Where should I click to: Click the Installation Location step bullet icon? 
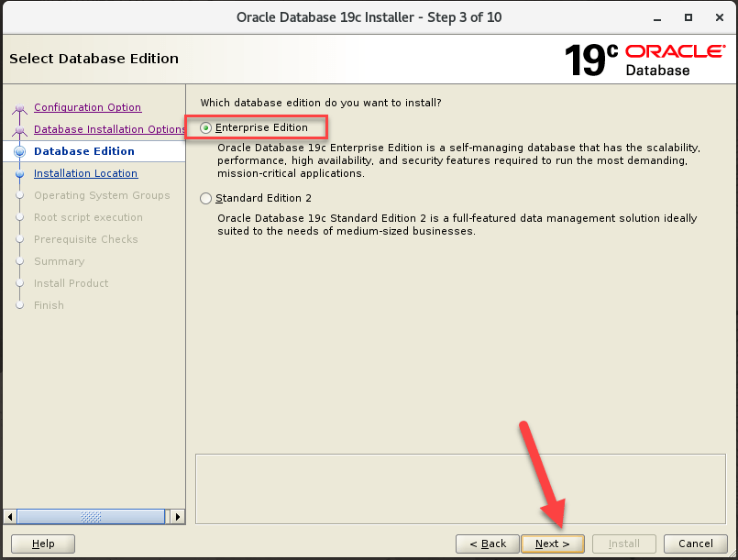point(20,173)
